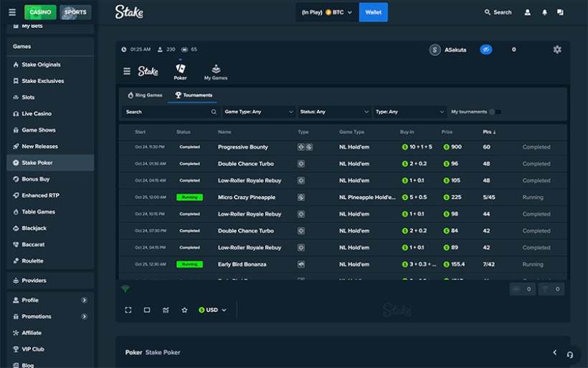Click the Stake logo in header
This screenshot has width=588, height=368.
pos(129,12)
